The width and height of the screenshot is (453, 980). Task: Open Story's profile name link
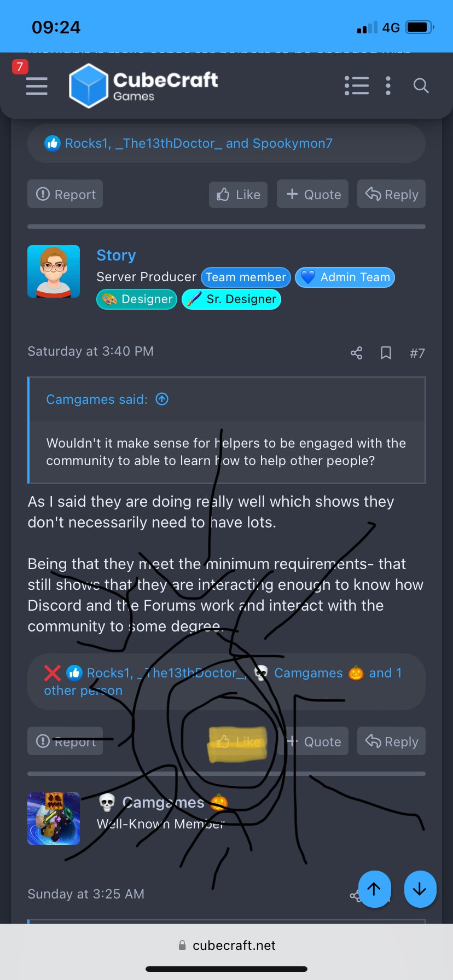tap(116, 255)
